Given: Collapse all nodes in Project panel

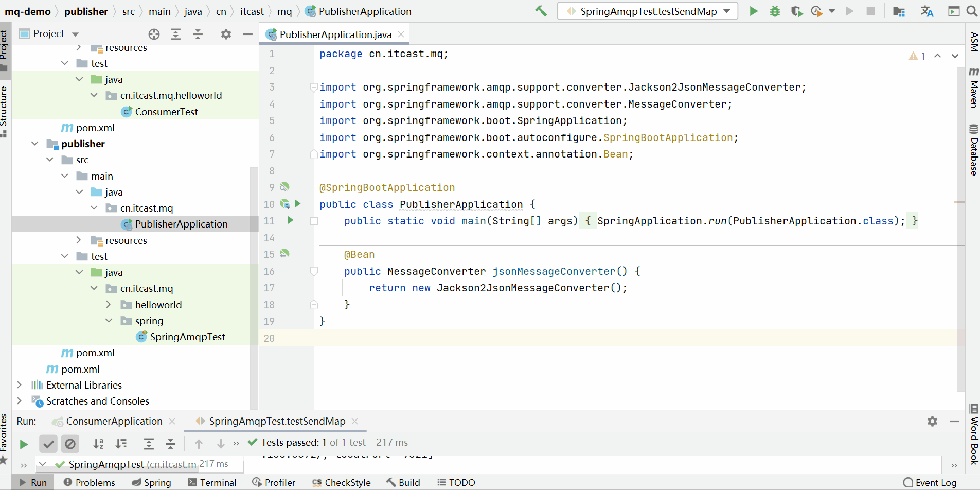Looking at the screenshot, I should point(198,34).
